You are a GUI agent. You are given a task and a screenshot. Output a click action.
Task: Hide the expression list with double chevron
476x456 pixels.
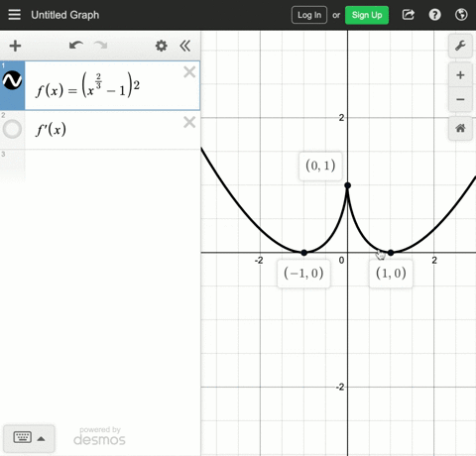(x=185, y=46)
